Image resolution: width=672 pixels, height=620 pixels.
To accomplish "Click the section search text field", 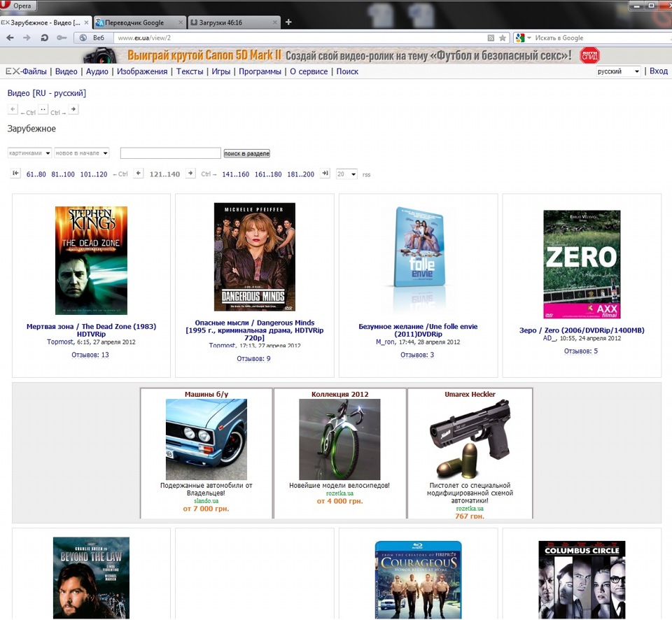I will (x=171, y=153).
